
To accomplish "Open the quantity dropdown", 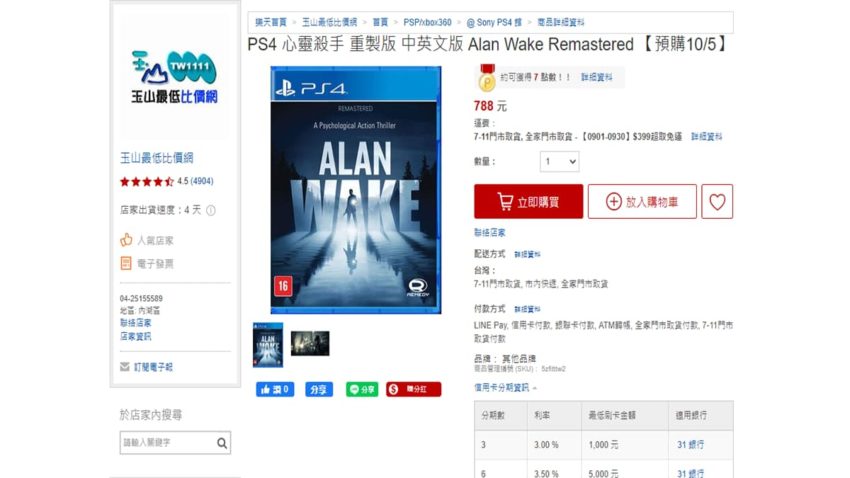I will pos(559,162).
